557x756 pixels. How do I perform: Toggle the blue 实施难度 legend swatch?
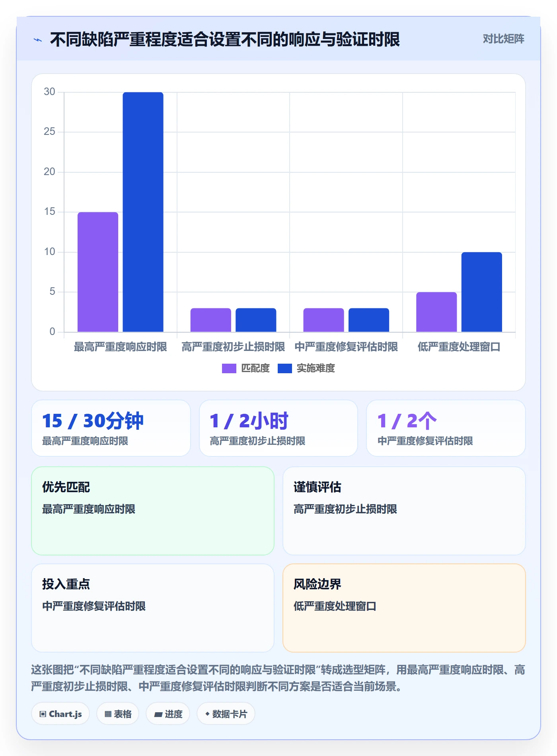point(284,368)
